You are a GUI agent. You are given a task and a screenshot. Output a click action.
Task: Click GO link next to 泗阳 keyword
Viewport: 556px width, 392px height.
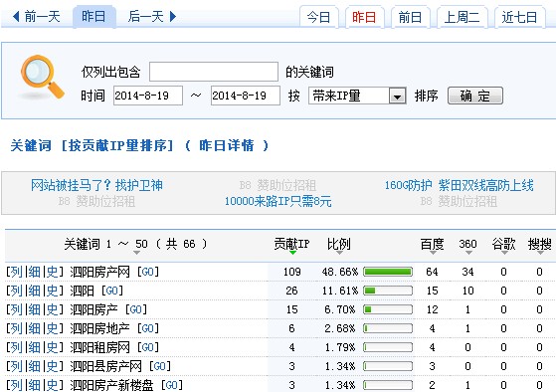[112, 291]
